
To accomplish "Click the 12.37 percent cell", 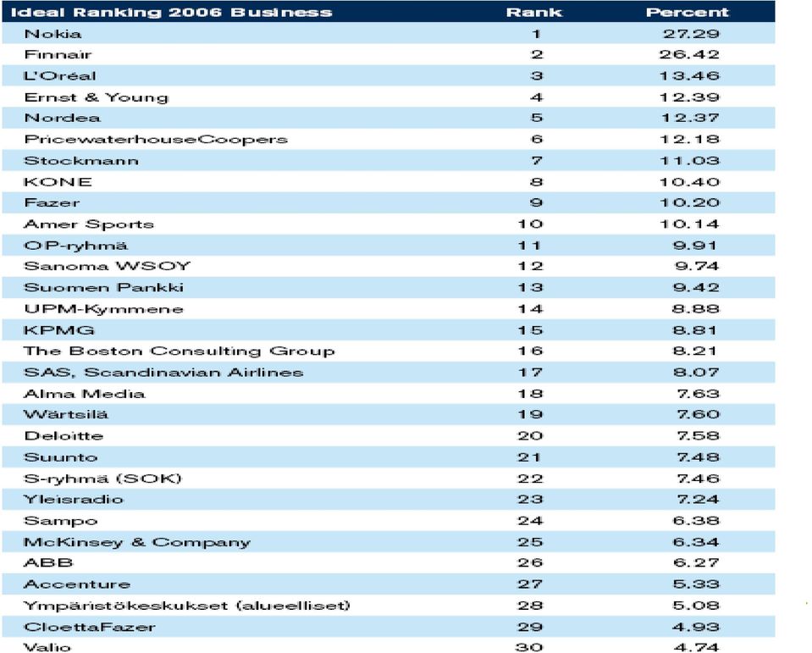I will tap(690, 118).
